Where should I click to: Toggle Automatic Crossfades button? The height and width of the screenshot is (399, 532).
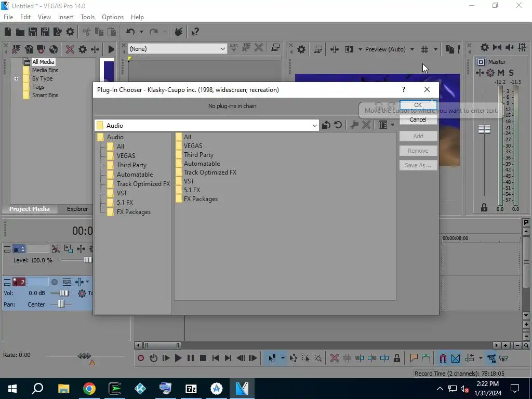click(x=456, y=358)
